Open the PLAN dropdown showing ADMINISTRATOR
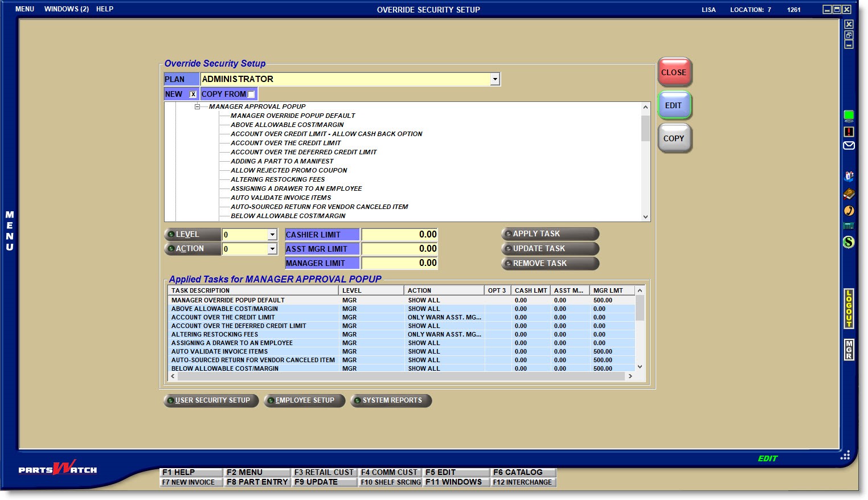Viewport: 868px width, 500px height. 495,79
